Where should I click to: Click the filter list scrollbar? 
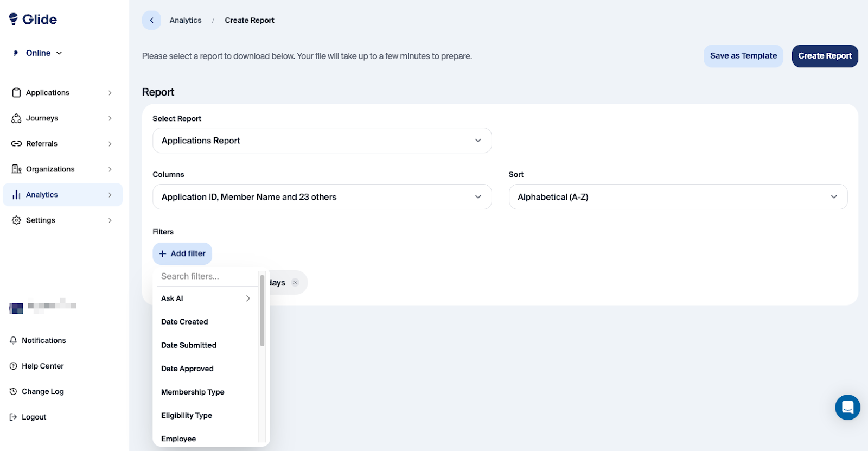[262, 310]
